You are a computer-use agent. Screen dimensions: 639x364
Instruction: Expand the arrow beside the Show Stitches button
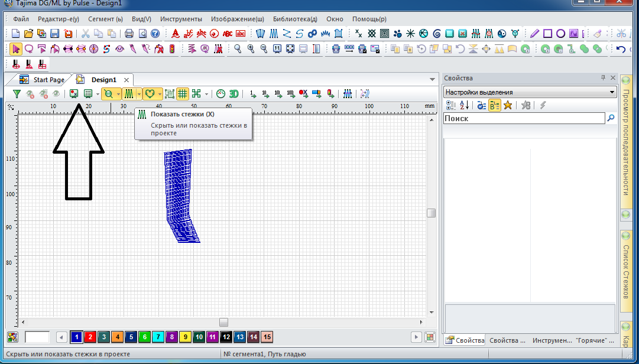[x=138, y=93]
